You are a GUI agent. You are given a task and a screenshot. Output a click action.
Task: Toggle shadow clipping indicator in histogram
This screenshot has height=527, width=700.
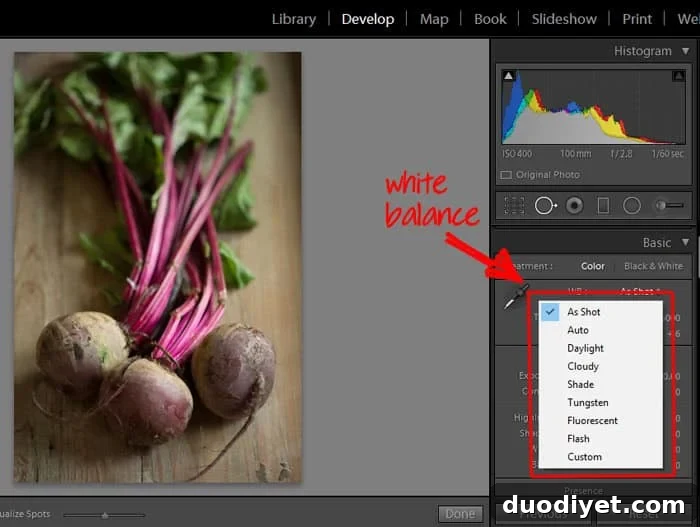pos(508,75)
